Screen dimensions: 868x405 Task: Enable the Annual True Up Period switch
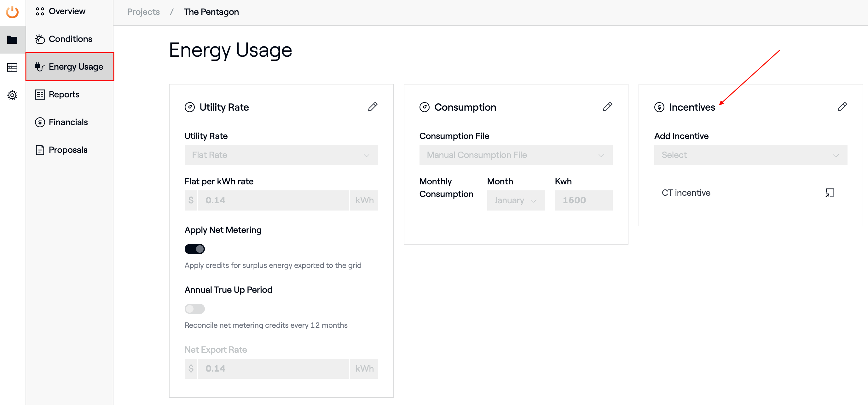pyautogui.click(x=194, y=309)
